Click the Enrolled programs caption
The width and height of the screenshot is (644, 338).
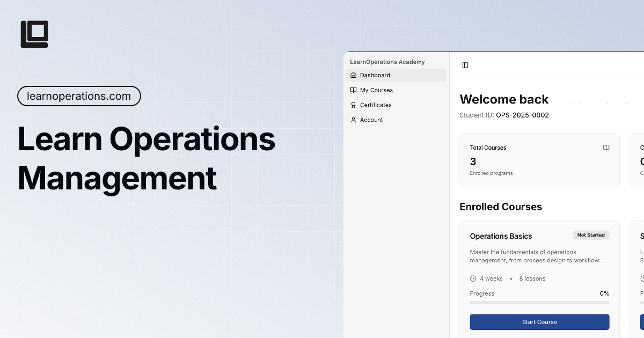click(491, 173)
